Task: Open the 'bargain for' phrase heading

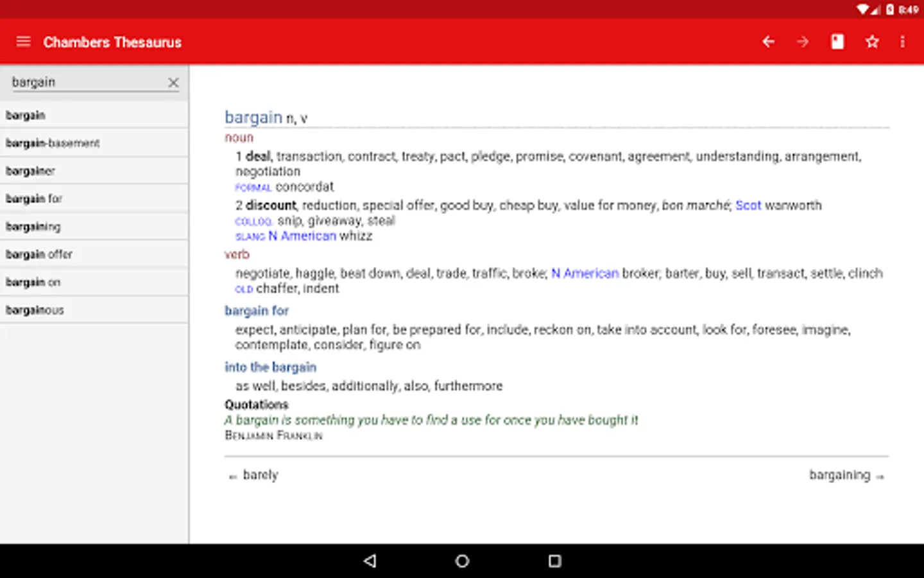Action: 257,311
